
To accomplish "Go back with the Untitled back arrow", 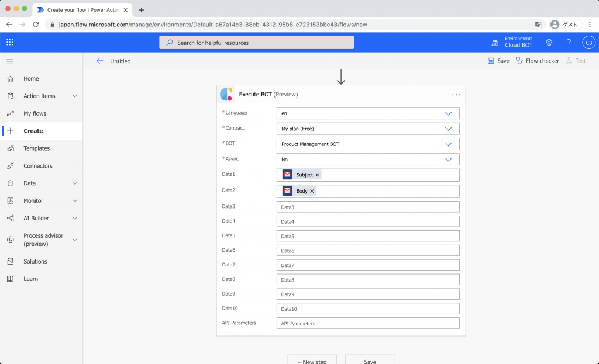I will tap(99, 61).
